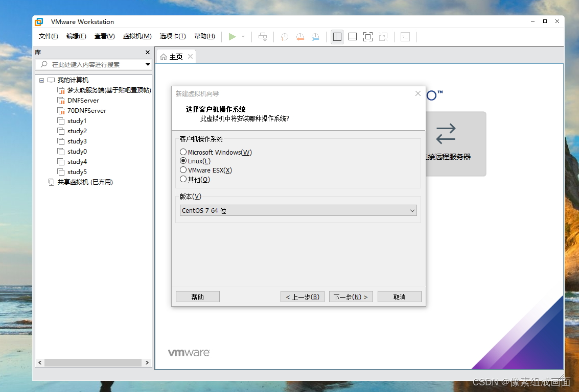Viewport: 579px width, 392px height.
Task: Open the power options arrow beside play
Action: 243,37
